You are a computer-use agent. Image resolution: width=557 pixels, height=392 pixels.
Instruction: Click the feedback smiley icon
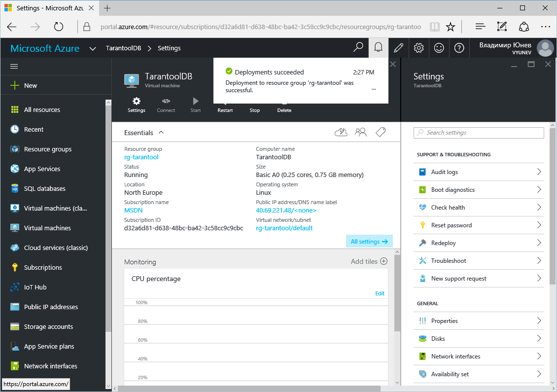pyautogui.click(x=439, y=48)
